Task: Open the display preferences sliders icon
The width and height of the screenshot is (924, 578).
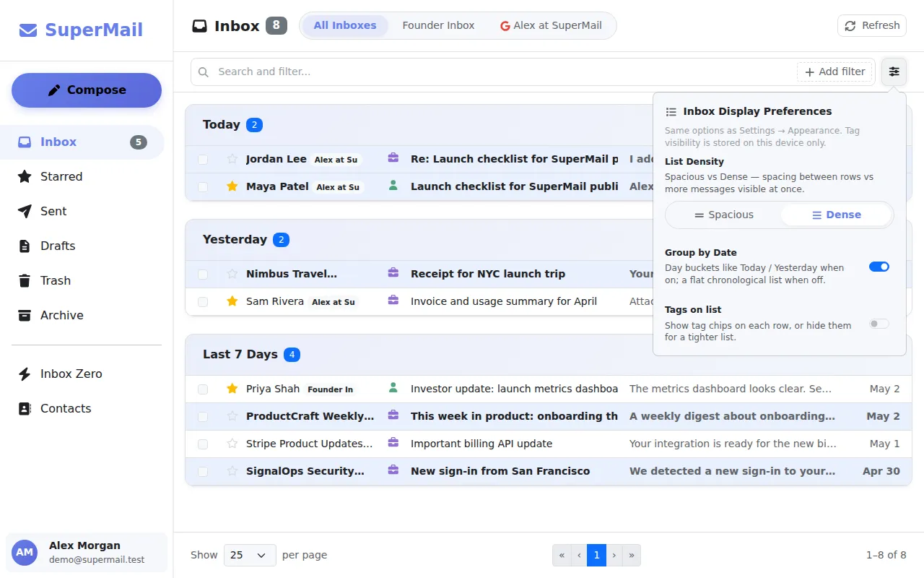Action: [894, 72]
